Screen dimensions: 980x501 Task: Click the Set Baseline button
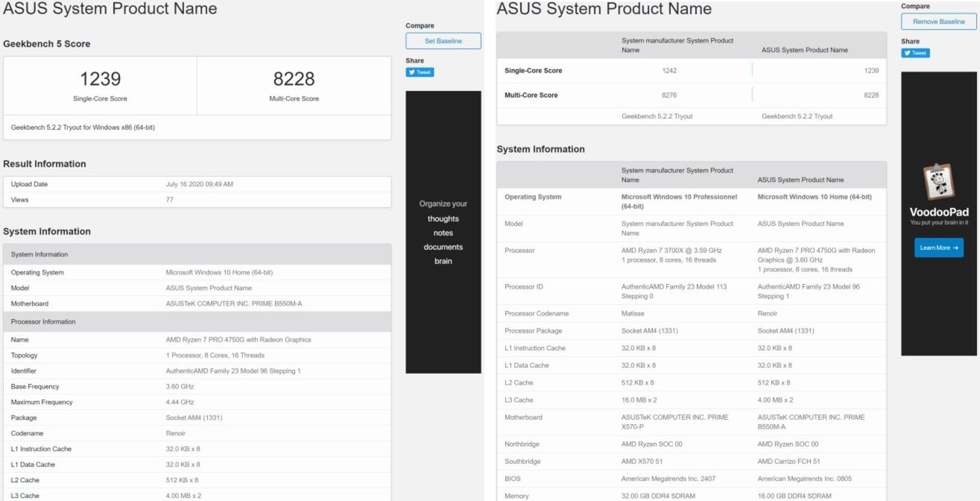(443, 41)
